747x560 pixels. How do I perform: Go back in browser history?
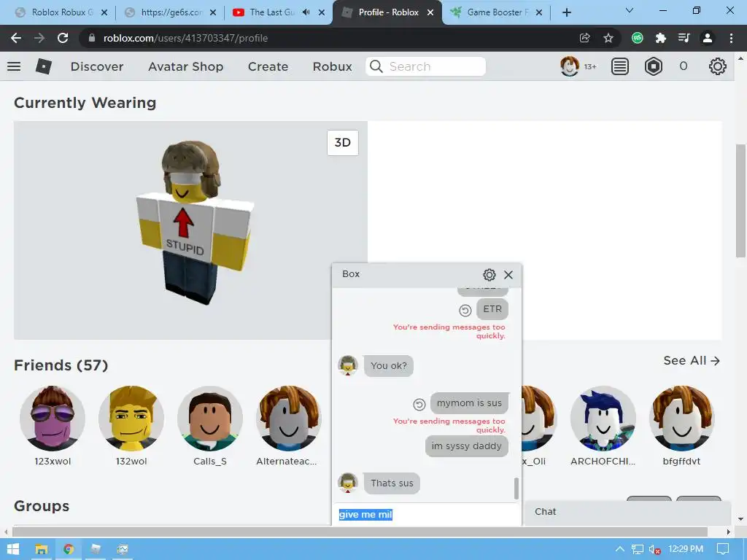(x=16, y=38)
